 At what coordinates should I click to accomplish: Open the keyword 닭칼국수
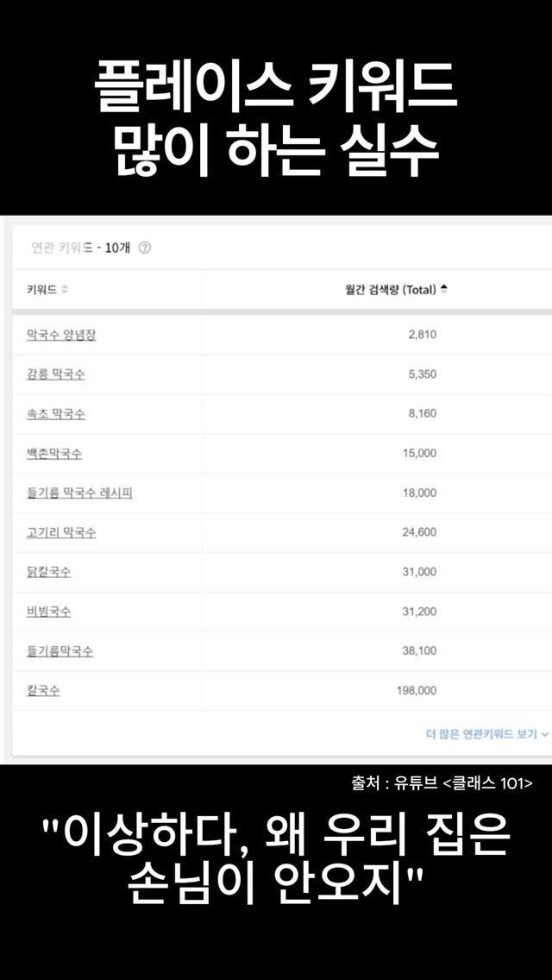pyautogui.click(x=48, y=572)
